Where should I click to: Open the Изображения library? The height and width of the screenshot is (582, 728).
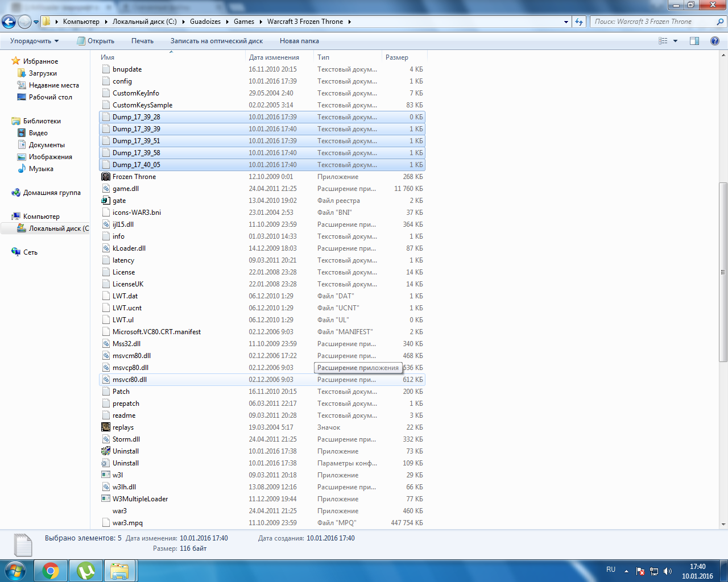tap(51, 157)
